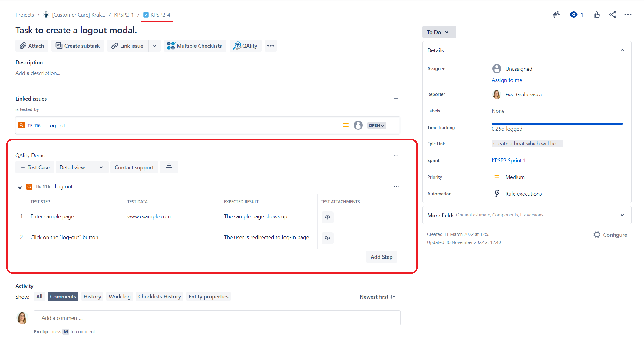The image size is (644, 345).
Task: Switch activity filter to All
Action: pyautogui.click(x=39, y=296)
